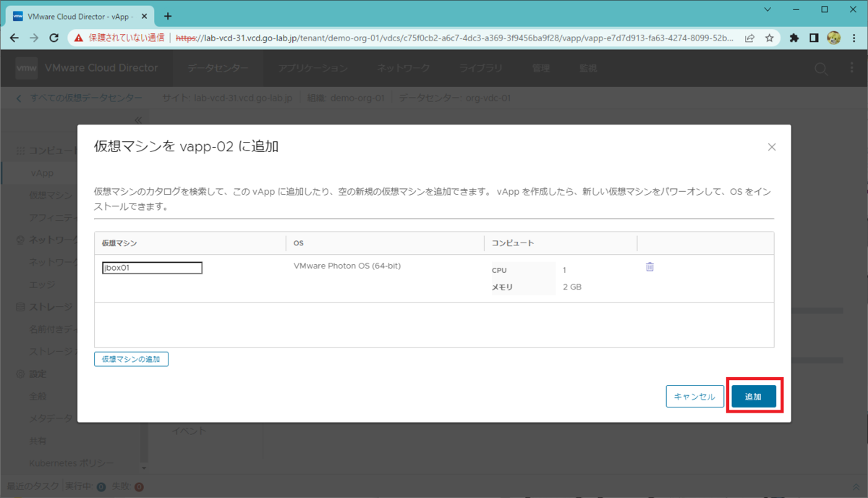
Task: Bookmark this page with star icon
Action: tap(770, 38)
